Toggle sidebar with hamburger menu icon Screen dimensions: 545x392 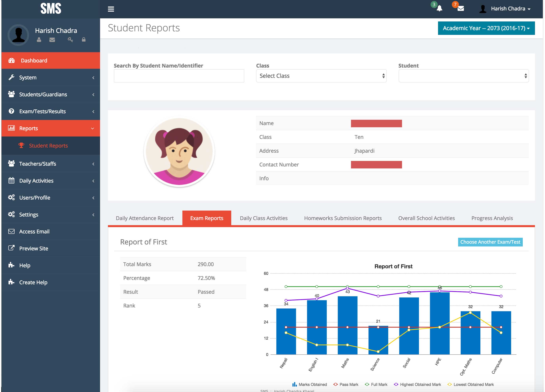click(x=111, y=9)
